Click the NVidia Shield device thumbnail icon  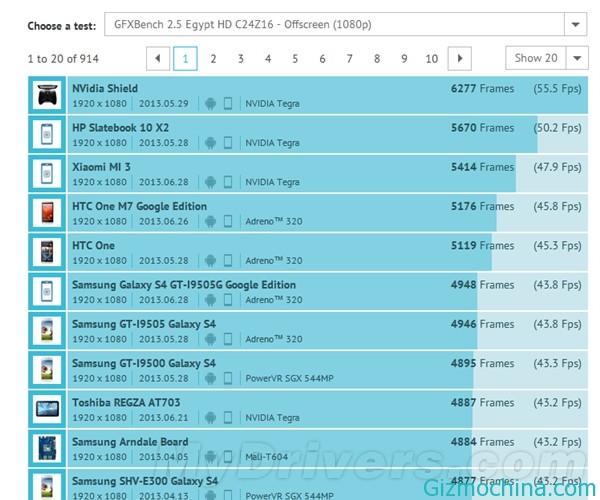pos(47,95)
